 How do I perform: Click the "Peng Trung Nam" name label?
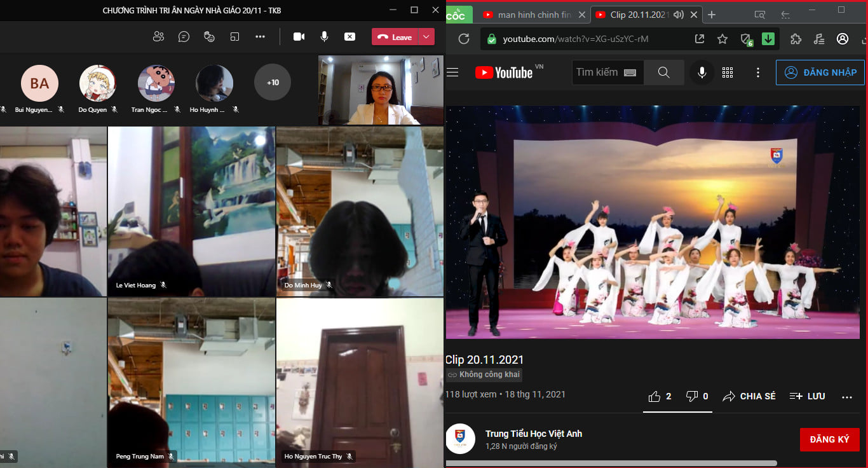[x=140, y=457]
